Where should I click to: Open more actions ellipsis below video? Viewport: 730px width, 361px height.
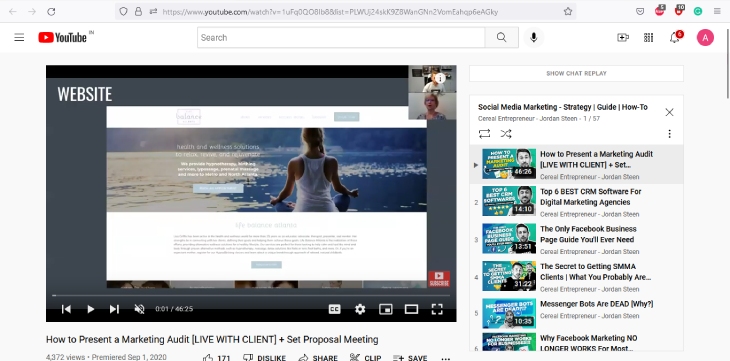(x=446, y=358)
